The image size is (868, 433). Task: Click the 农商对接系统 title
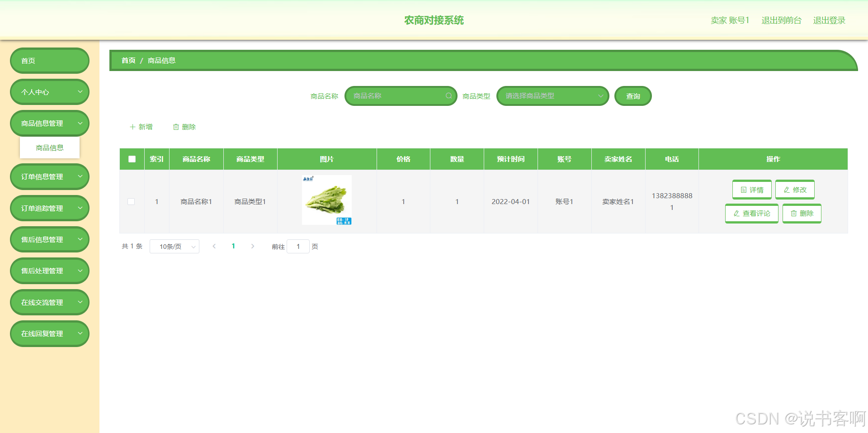click(x=434, y=20)
